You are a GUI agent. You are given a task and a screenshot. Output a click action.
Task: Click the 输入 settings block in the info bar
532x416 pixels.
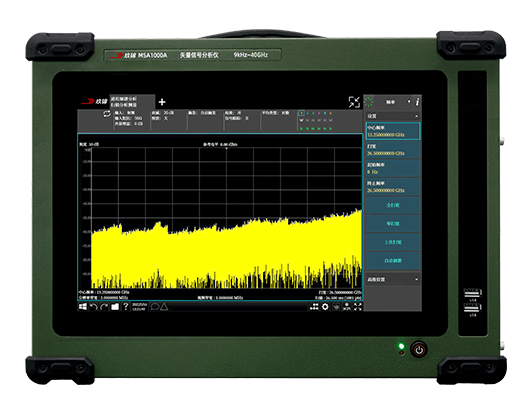131,119
